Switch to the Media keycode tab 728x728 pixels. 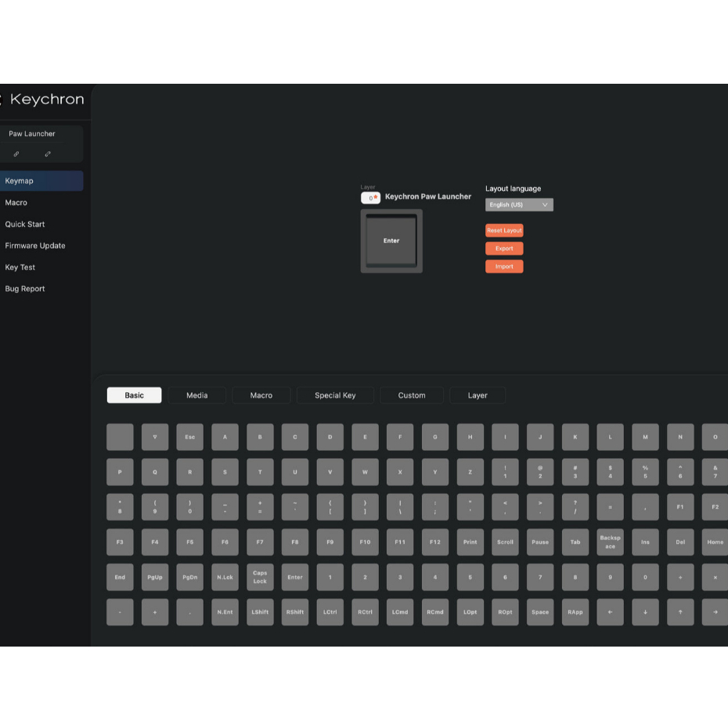pyautogui.click(x=196, y=395)
